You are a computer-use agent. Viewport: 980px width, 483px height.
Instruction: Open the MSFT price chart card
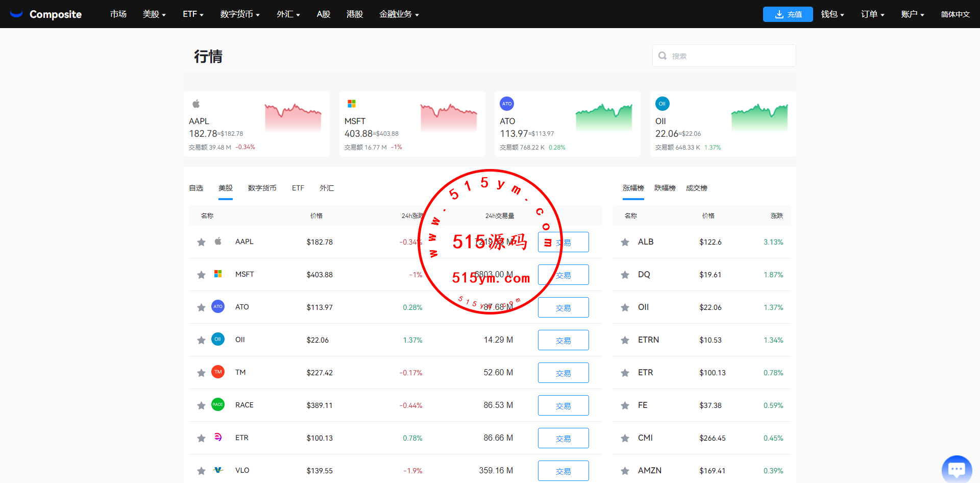412,124
